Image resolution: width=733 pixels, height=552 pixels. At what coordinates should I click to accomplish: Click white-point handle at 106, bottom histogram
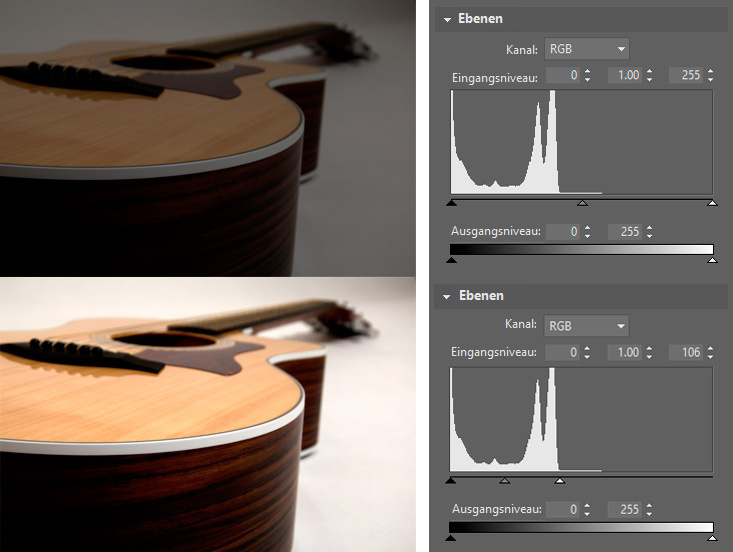click(x=560, y=480)
